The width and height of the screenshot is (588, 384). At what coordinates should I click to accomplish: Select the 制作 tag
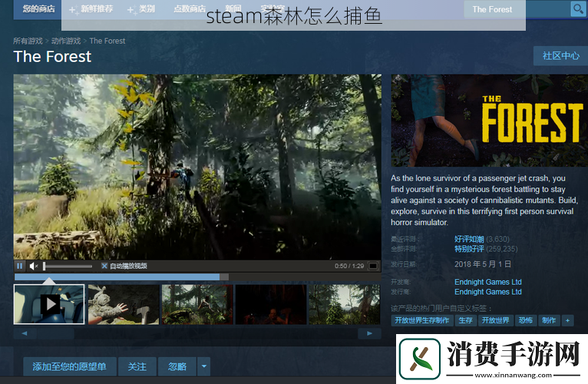(x=549, y=320)
